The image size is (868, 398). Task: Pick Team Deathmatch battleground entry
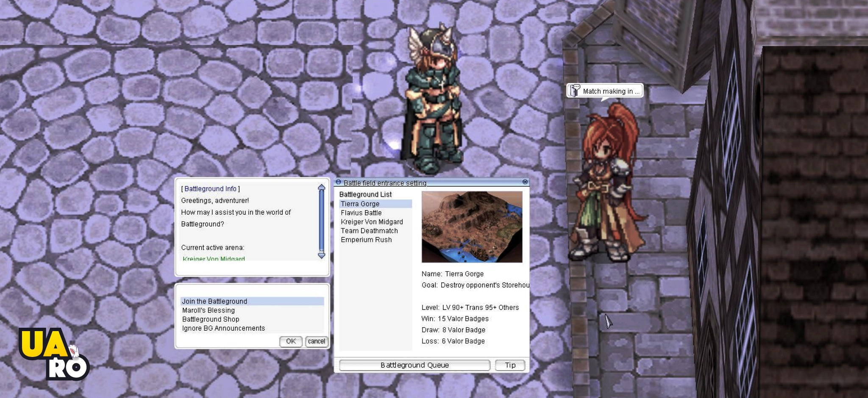369,231
